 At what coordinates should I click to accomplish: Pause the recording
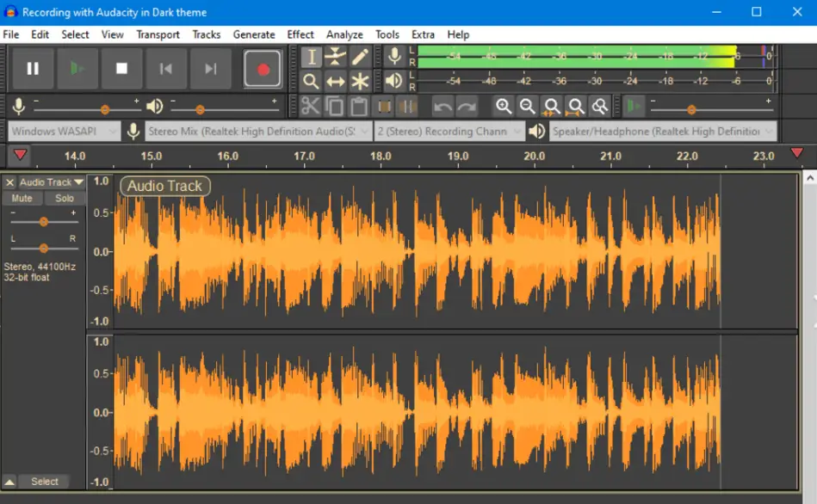[33, 68]
